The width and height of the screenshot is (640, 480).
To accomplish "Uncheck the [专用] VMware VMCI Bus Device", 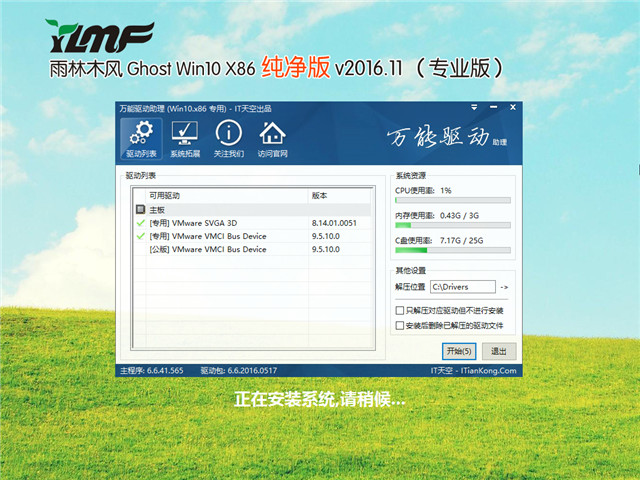I will (x=140, y=236).
